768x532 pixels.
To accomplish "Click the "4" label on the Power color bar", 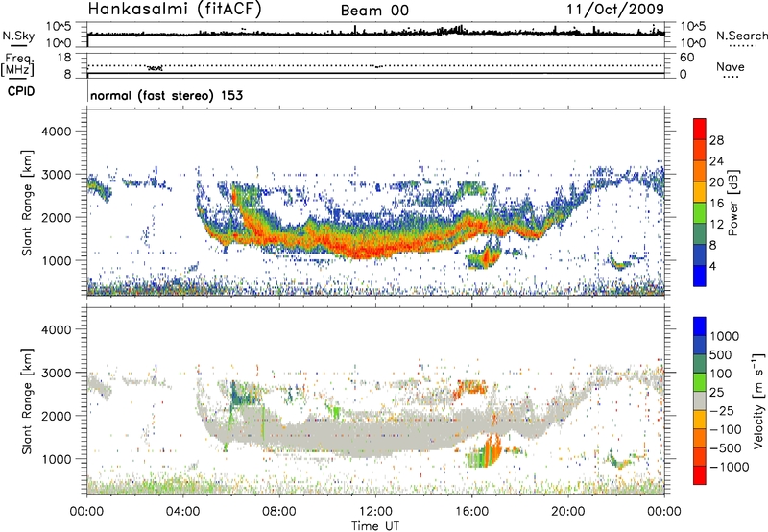I will pyautogui.click(x=712, y=267).
